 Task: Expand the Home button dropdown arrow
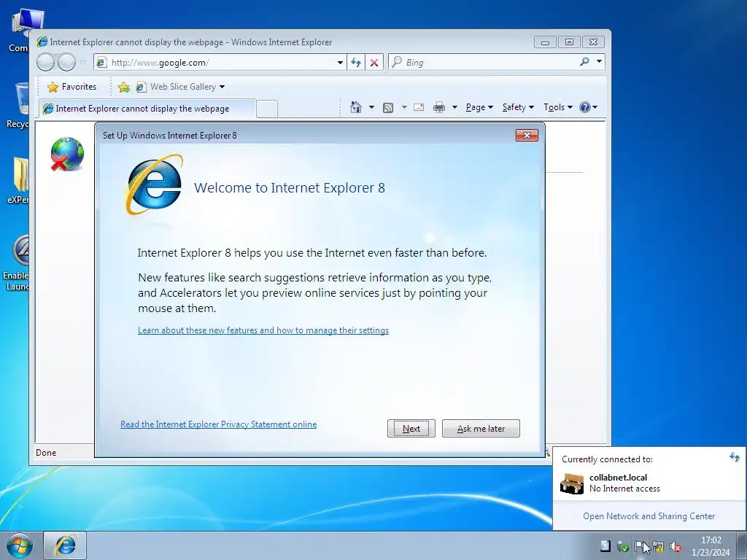tap(371, 107)
